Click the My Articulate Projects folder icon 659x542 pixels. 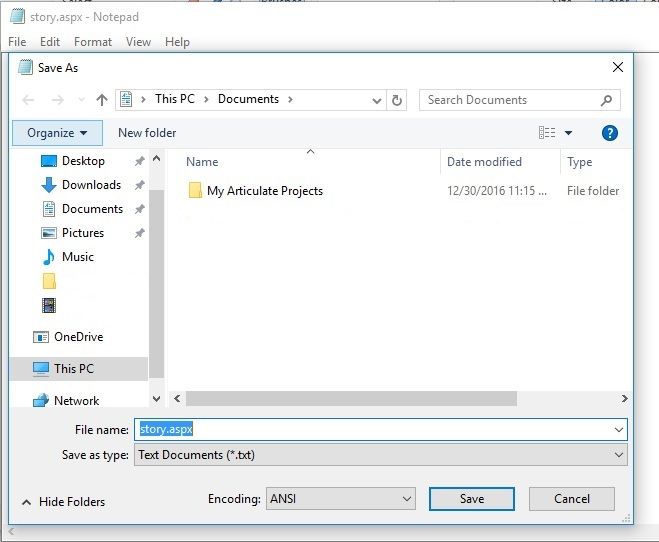[x=195, y=190]
